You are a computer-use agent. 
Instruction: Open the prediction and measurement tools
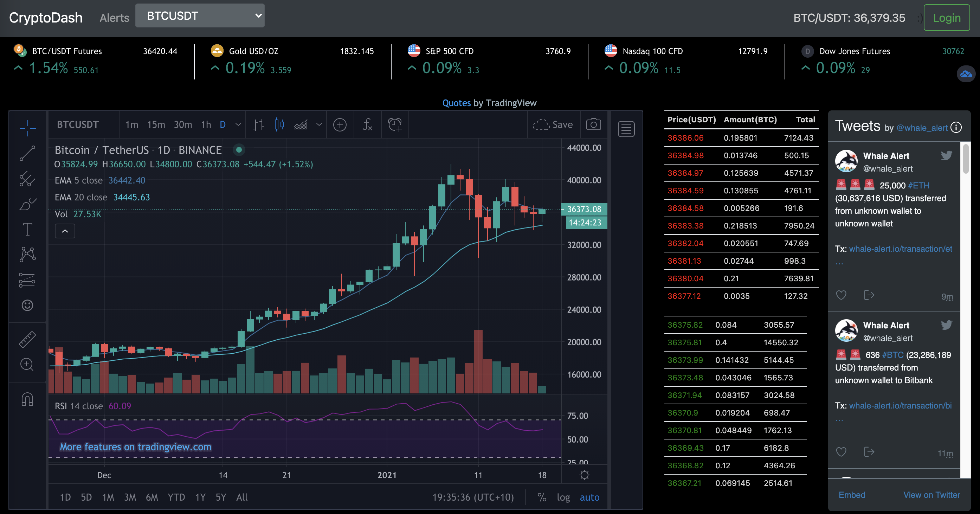27,280
